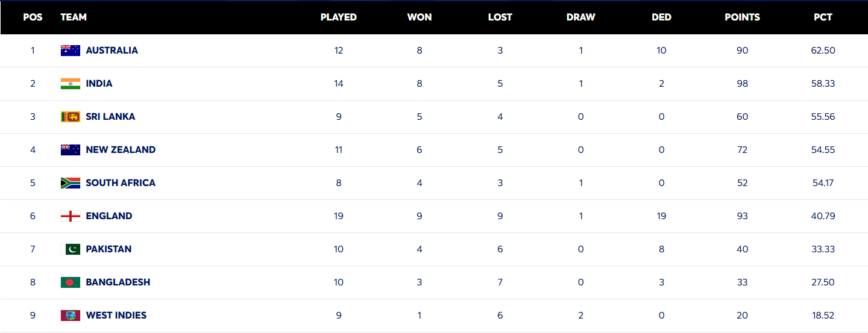The width and height of the screenshot is (868, 333).
Task: Click the England flag icon
Action: tap(71, 216)
